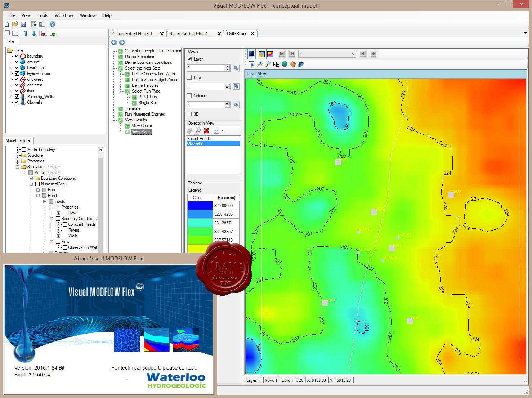
Task: Open the Tools menu
Action: [43, 15]
